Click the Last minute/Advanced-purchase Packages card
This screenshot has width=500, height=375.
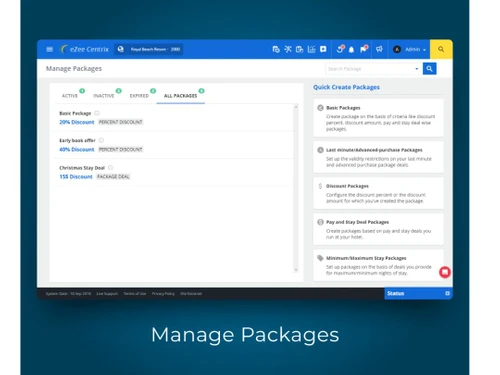point(378,157)
